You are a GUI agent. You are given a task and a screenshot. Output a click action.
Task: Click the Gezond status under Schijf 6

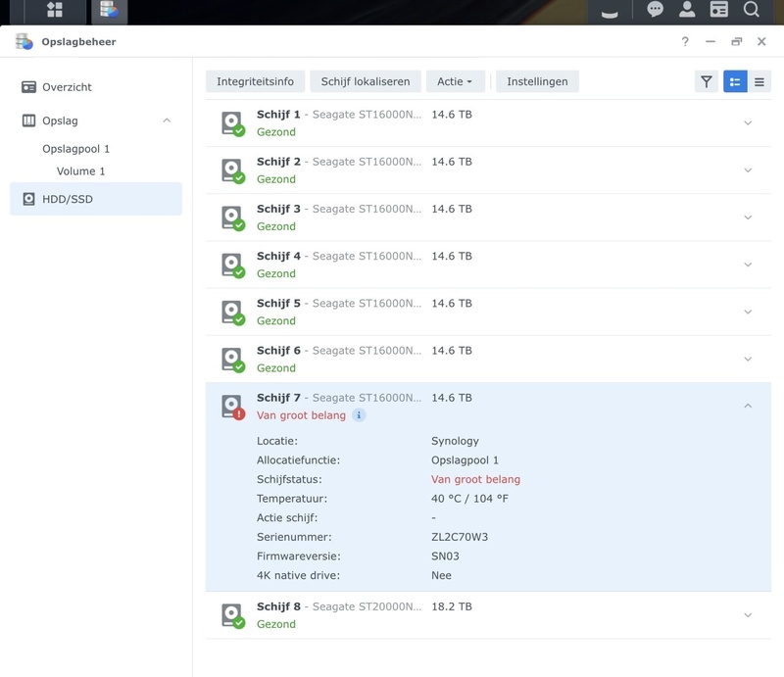[276, 368]
